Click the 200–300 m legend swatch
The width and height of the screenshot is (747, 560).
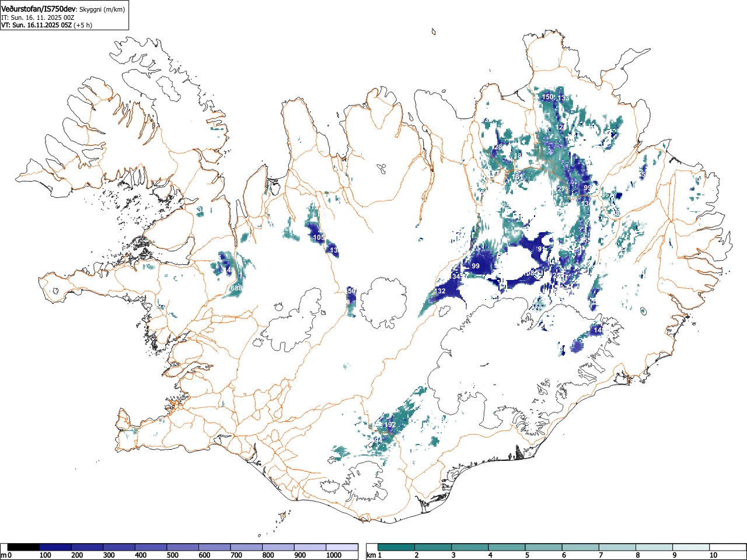pyautogui.click(x=88, y=547)
